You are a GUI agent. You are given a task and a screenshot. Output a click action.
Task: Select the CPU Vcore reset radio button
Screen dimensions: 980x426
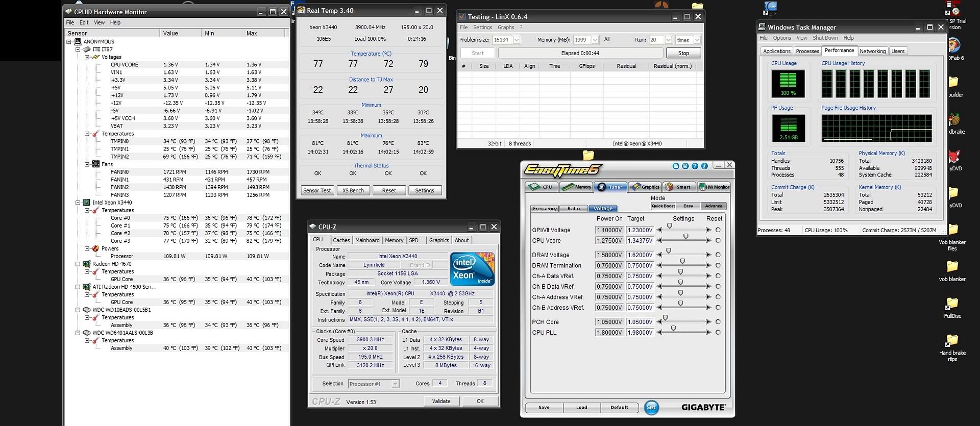[718, 241]
